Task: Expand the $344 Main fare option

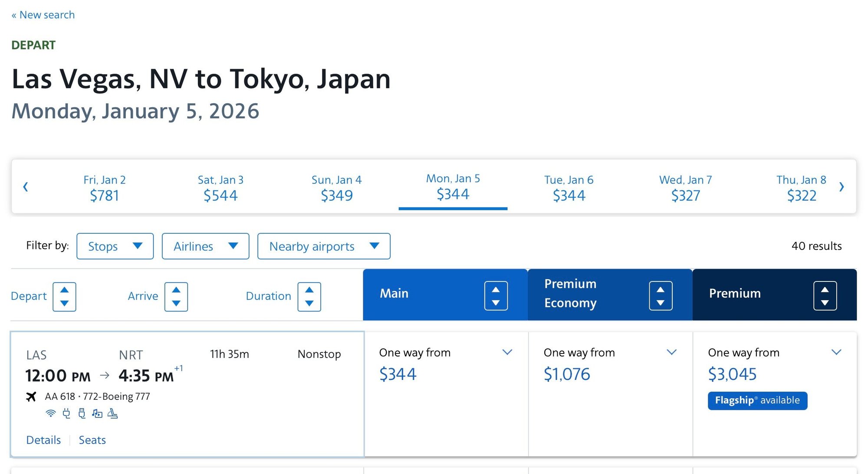Action: click(x=507, y=352)
